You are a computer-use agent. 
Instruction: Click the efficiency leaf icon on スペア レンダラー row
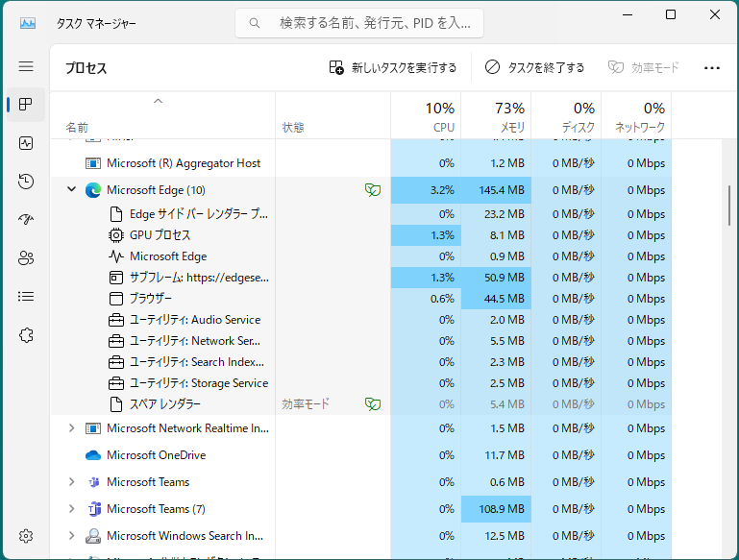click(x=372, y=404)
